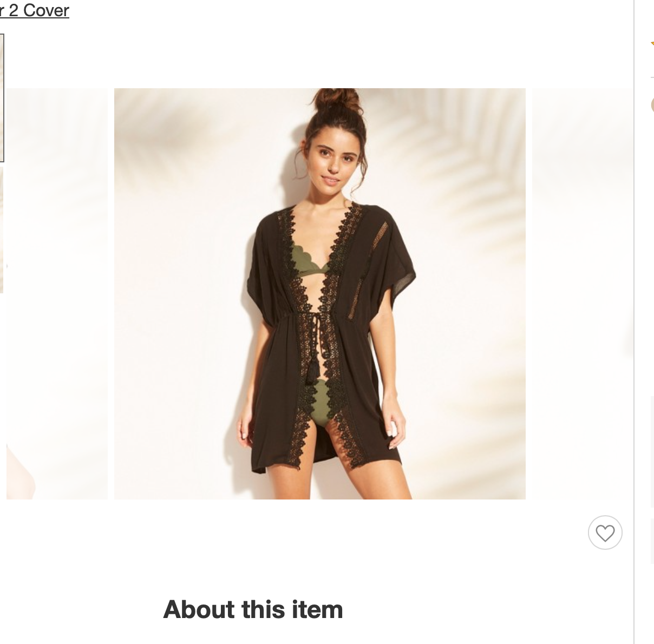Click the taller gray panel at right edge
Image resolution: width=654 pixels, height=644 pixels.
click(652, 452)
